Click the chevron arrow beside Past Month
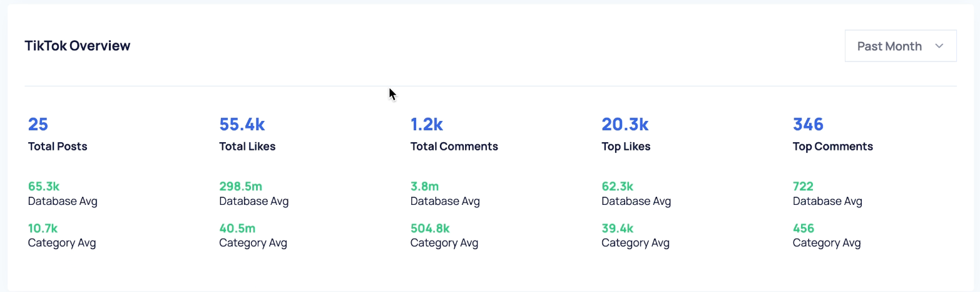980x292 pixels. (x=939, y=46)
